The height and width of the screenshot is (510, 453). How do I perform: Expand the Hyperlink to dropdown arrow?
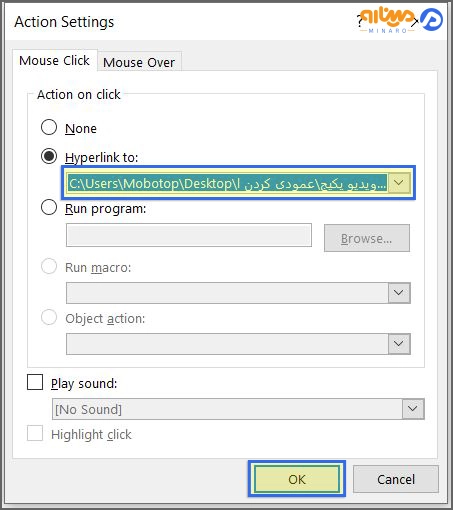click(399, 183)
